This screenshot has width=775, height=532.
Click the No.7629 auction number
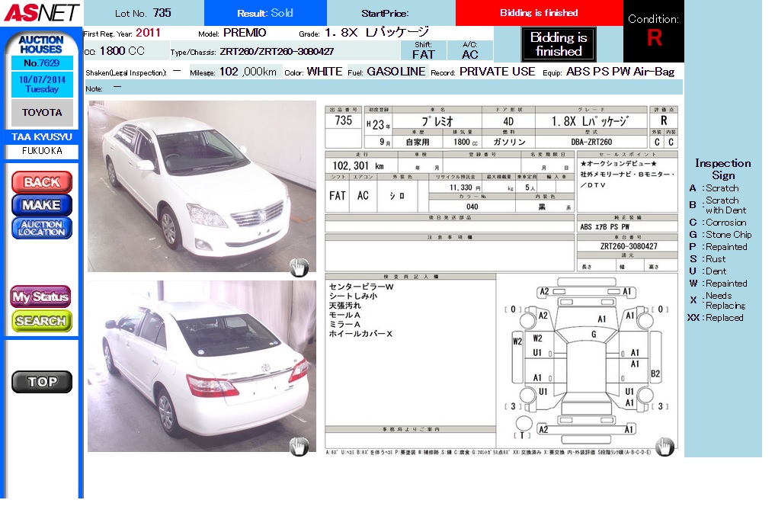(x=42, y=63)
